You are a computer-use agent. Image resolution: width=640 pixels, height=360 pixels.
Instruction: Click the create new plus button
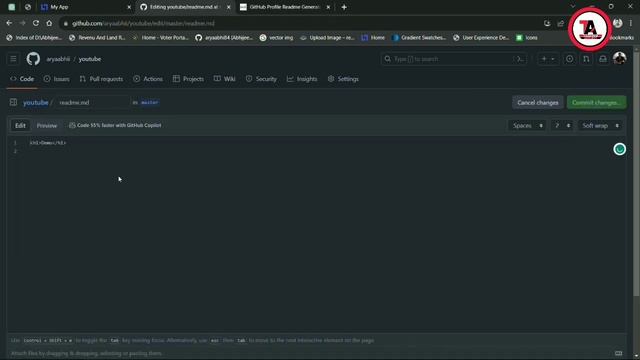548,59
